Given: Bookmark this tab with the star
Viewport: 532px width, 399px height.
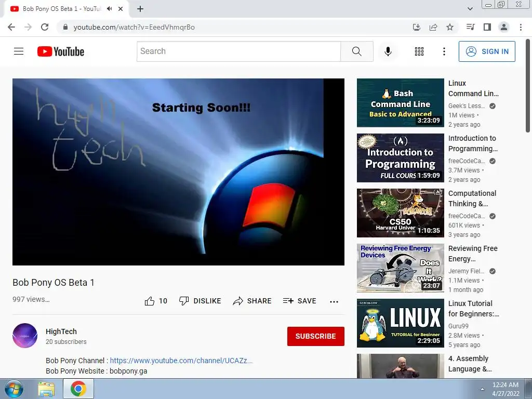Looking at the screenshot, I should coord(450,27).
